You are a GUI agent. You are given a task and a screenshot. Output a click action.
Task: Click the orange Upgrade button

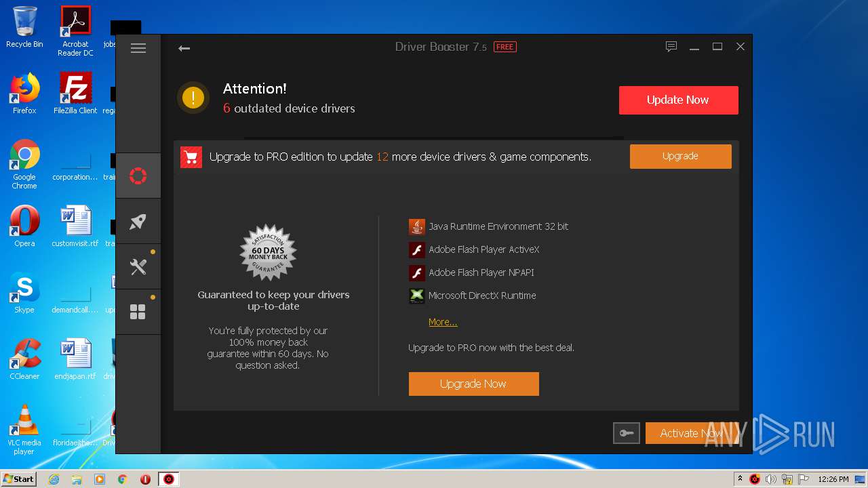click(x=680, y=156)
